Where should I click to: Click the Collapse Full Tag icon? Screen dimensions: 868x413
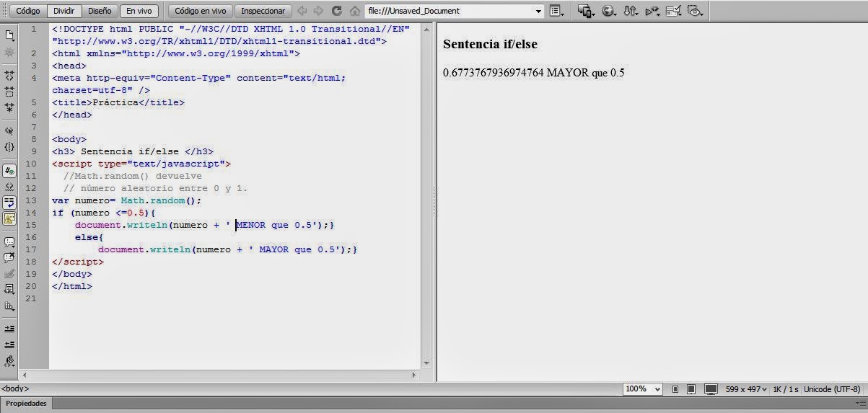[9, 75]
